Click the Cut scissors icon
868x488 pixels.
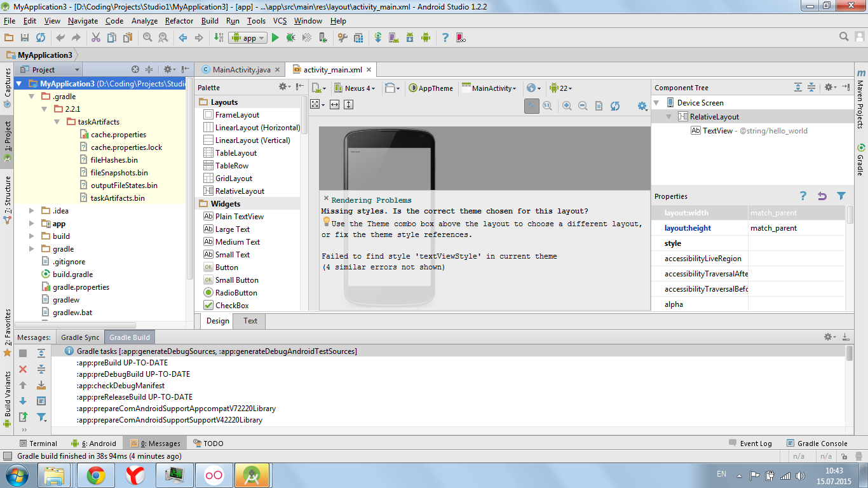[95, 38]
